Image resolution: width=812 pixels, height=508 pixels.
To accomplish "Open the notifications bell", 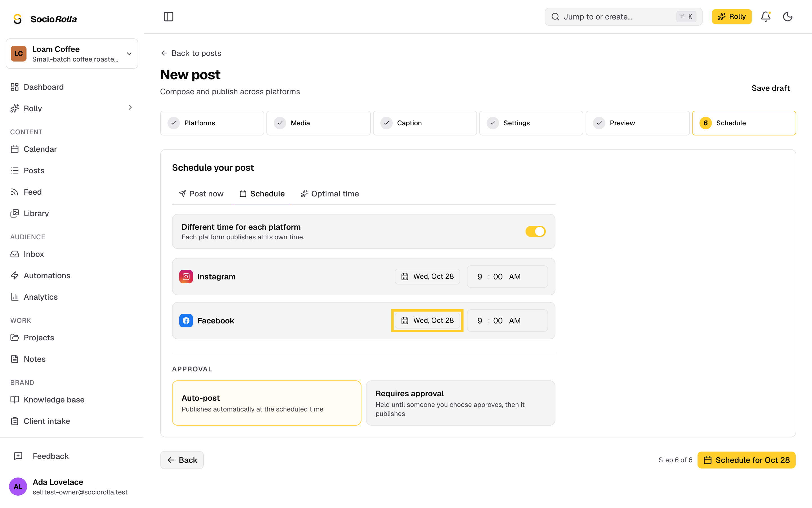I will coord(765,16).
